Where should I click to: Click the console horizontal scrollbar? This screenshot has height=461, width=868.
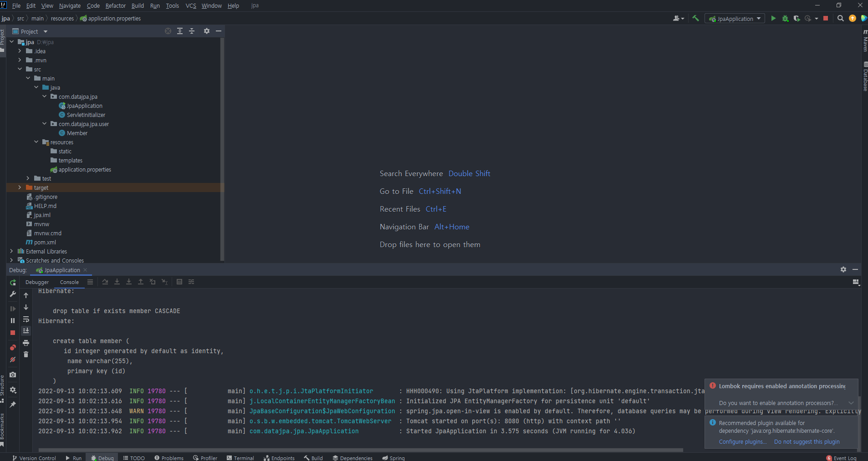pyautogui.click(x=360, y=450)
